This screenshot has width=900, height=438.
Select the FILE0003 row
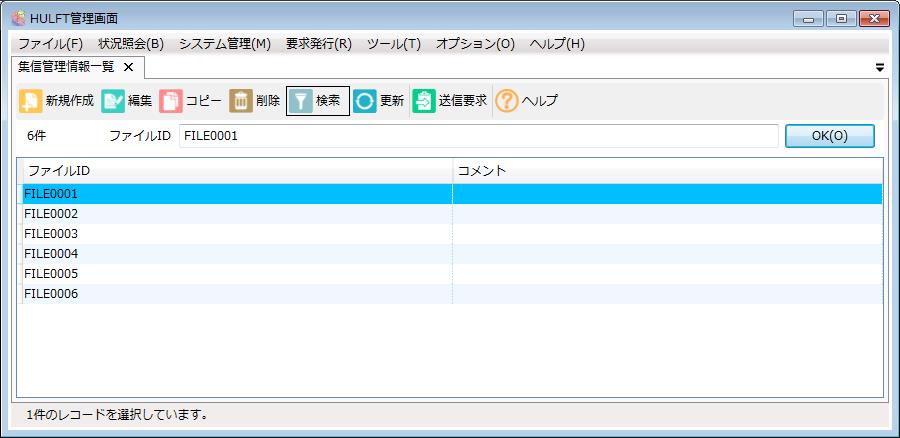point(452,234)
